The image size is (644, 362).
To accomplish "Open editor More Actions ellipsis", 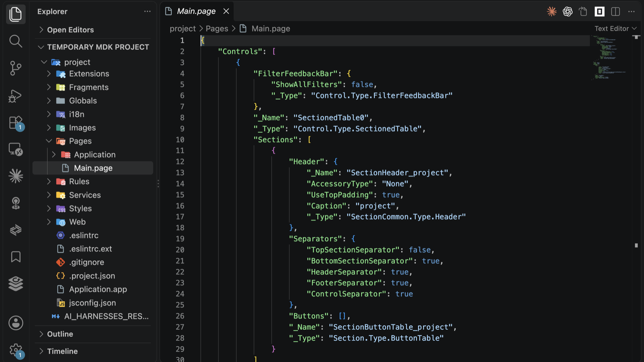I will point(631,12).
